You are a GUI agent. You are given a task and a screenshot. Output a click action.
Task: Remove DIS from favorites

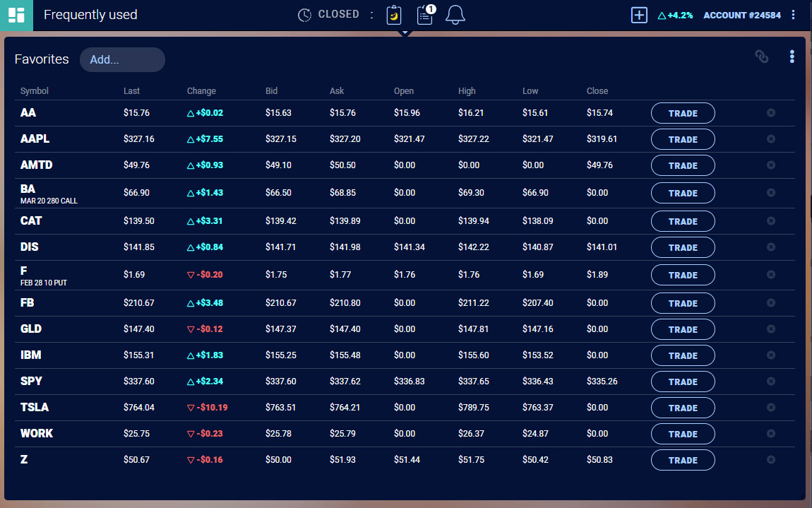(x=771, y=247)
